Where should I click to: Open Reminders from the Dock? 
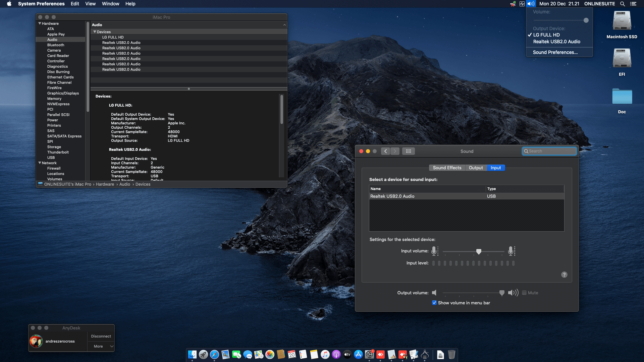tap(303, 354)
